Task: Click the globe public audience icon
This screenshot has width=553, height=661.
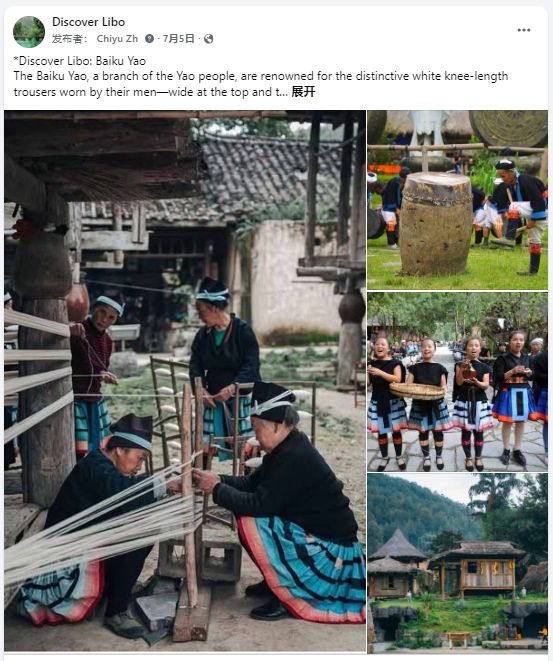Action: coord(208,39)
